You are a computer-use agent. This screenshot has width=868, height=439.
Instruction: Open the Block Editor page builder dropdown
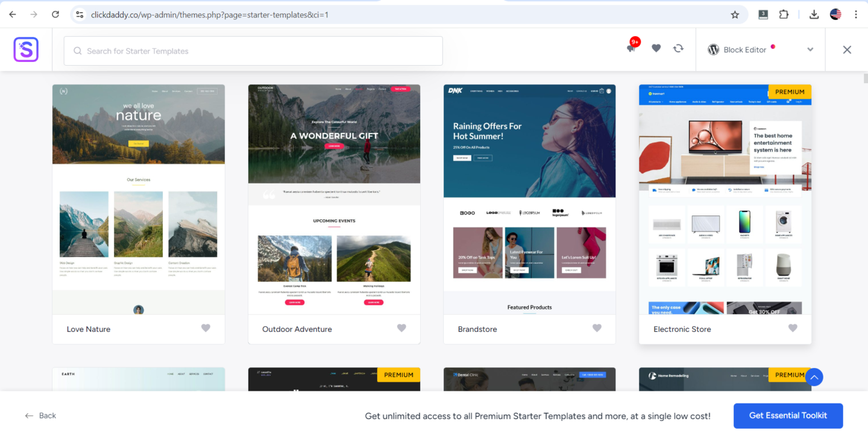[x=761, y=50]
